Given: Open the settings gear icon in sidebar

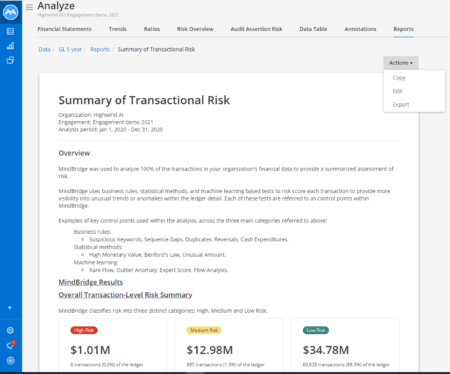Looking at the screenshot, I should point(10,330).
